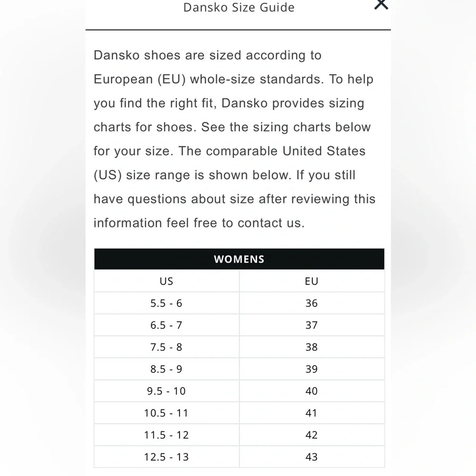Close the Dansko Size Guide dialog

(x=381, y=4)
